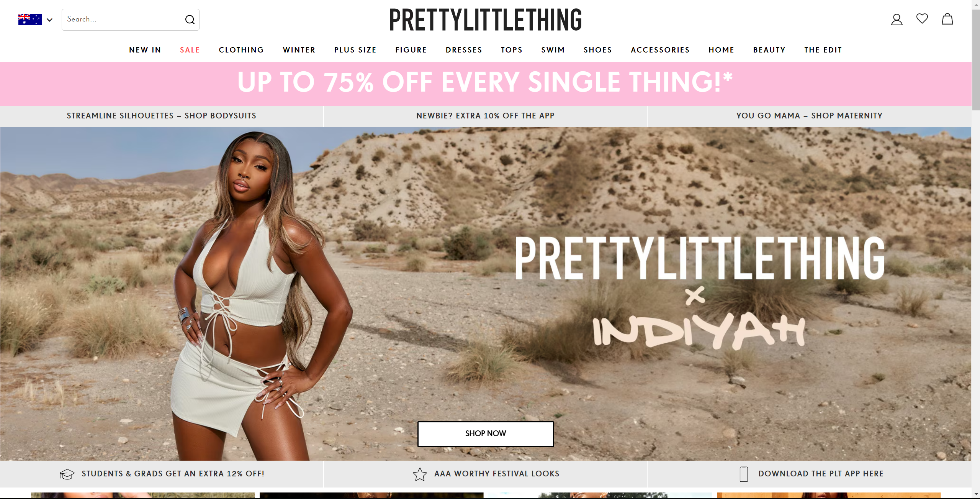This screenshot has width=980, height=499.
Task: Open the shopping bag icon
Action: pos(947,19)
